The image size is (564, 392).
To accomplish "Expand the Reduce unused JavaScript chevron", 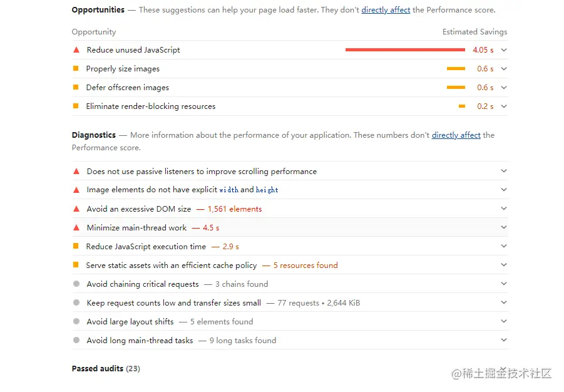I will coord(504,50).
